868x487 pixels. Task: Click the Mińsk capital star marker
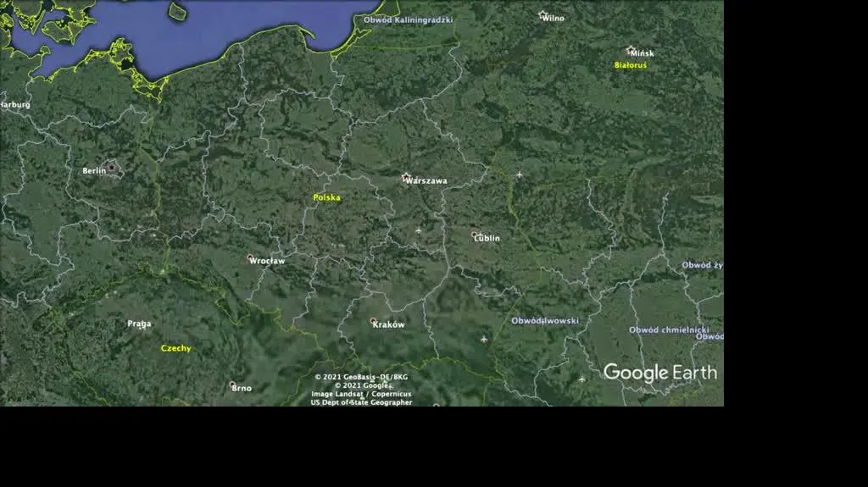click(x=631, y=50)
